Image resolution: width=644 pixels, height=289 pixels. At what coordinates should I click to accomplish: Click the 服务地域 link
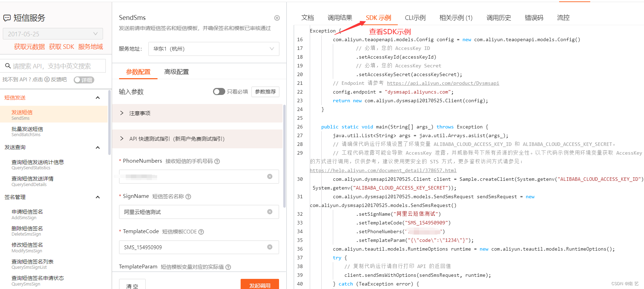click(90, 47)
